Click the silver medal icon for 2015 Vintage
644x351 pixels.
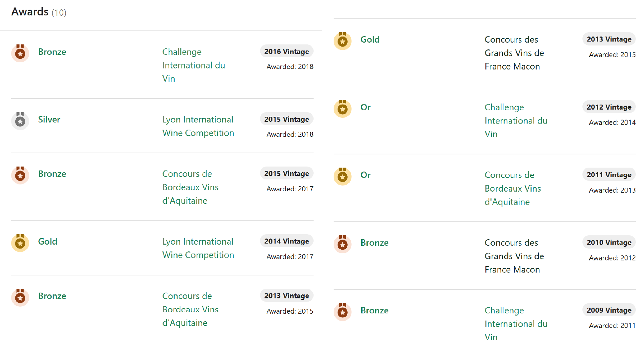coord(20,121)
